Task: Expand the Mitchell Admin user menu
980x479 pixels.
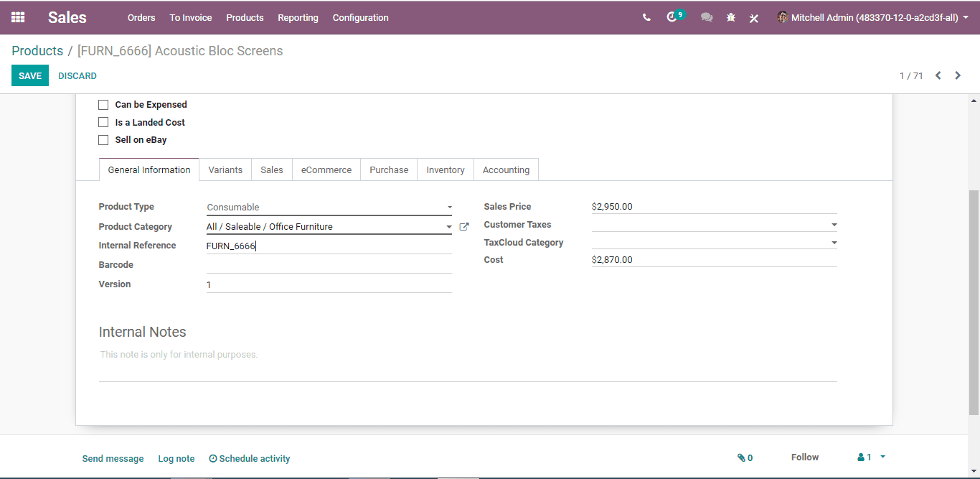Action: click(x=872, y=17)
